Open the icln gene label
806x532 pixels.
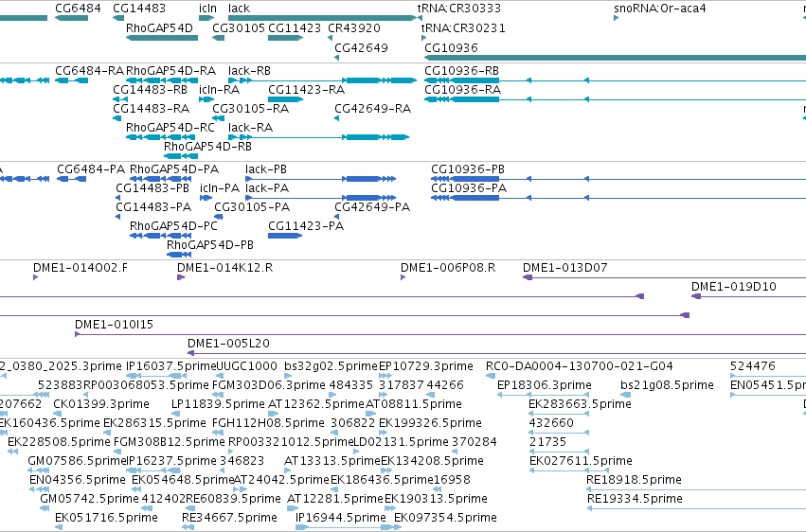click(207, 9)
